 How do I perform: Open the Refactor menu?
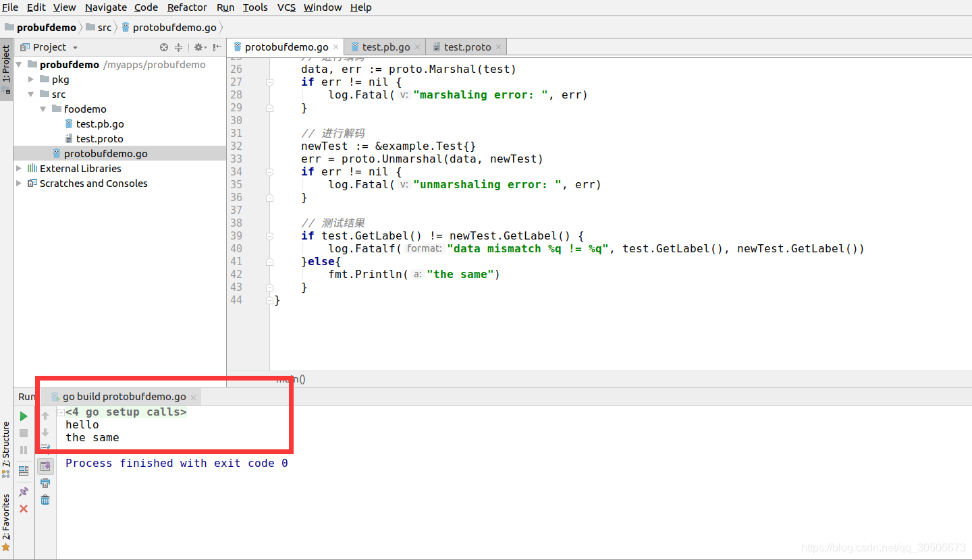[x=188, y=7]
